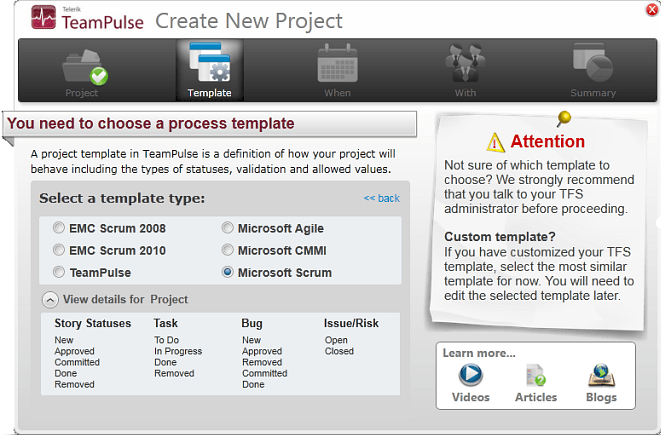Click the When step calendar icon

(x=338, y=63)
